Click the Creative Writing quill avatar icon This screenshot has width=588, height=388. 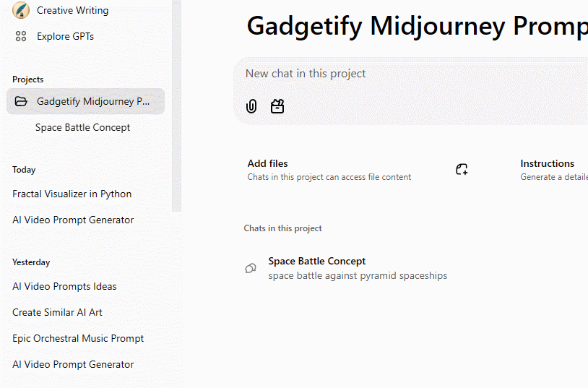click(21, 10)
